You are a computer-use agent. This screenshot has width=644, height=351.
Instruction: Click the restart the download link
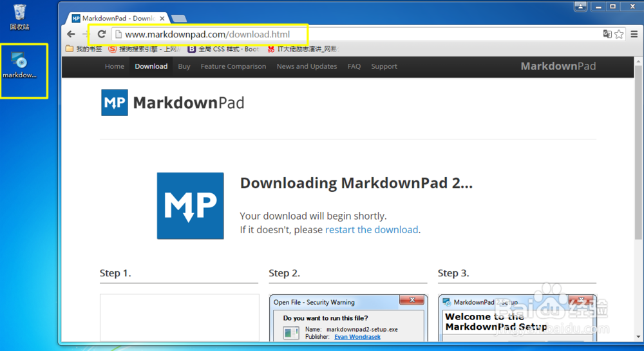(372, 229)
